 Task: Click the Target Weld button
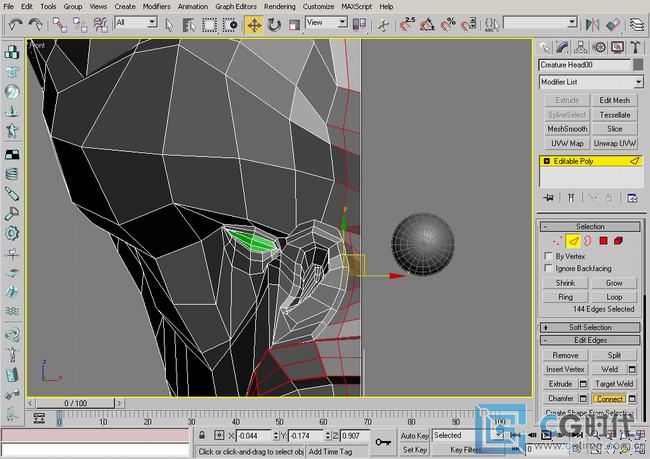614,384
